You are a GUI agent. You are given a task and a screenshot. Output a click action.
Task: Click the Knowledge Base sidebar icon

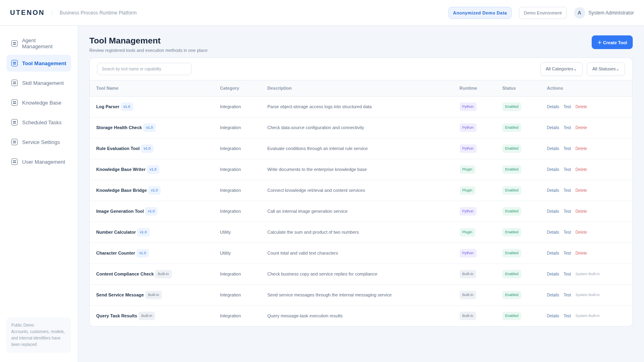[x=14, y=103]
